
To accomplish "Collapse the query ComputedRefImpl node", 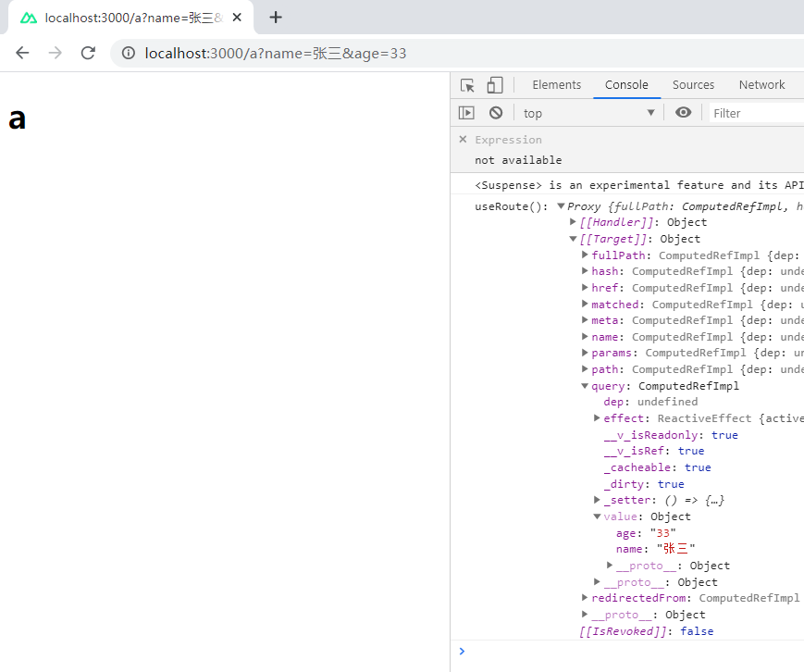I will [x=585, y=386].
